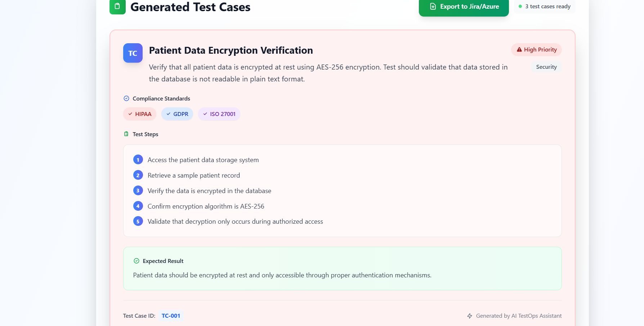The height and width of the screenshot is (326, 644).
Task: Click the TC-001 test case ID
Action: click(171, 316)
